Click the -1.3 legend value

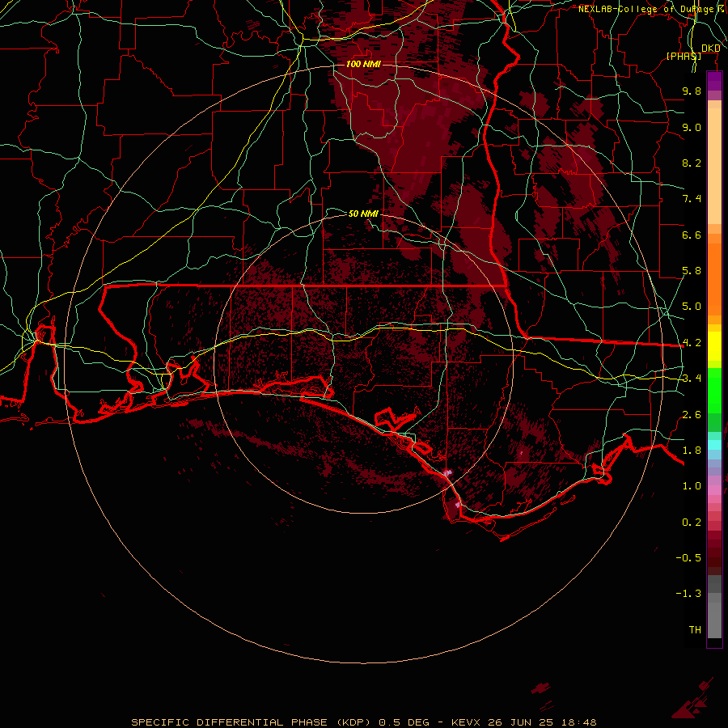pyautogui.click(x=688, y=594)
